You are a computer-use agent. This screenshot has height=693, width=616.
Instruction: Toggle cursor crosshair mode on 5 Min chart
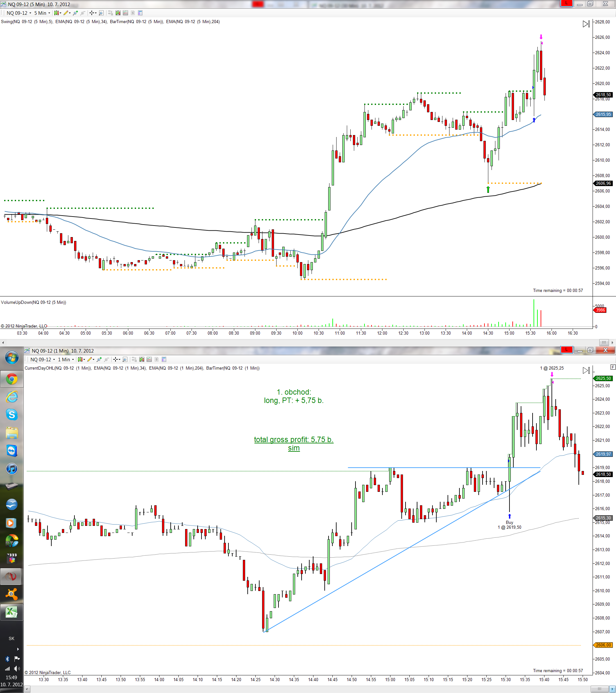point(91,13)
